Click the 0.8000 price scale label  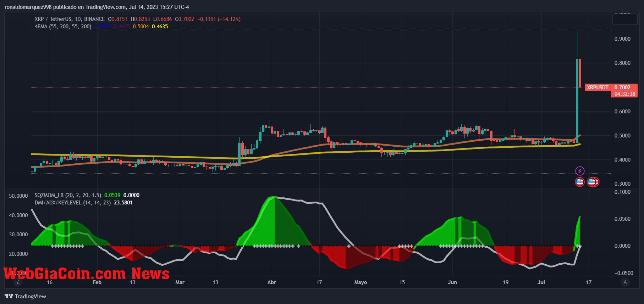(623, 63)
